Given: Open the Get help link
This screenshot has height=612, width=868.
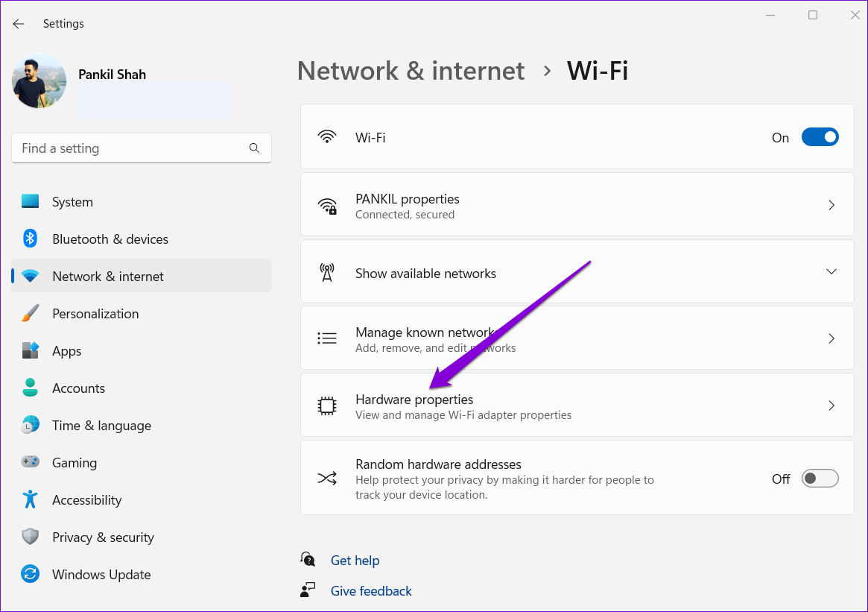Looking at the screenshot, I should [355, 561].
